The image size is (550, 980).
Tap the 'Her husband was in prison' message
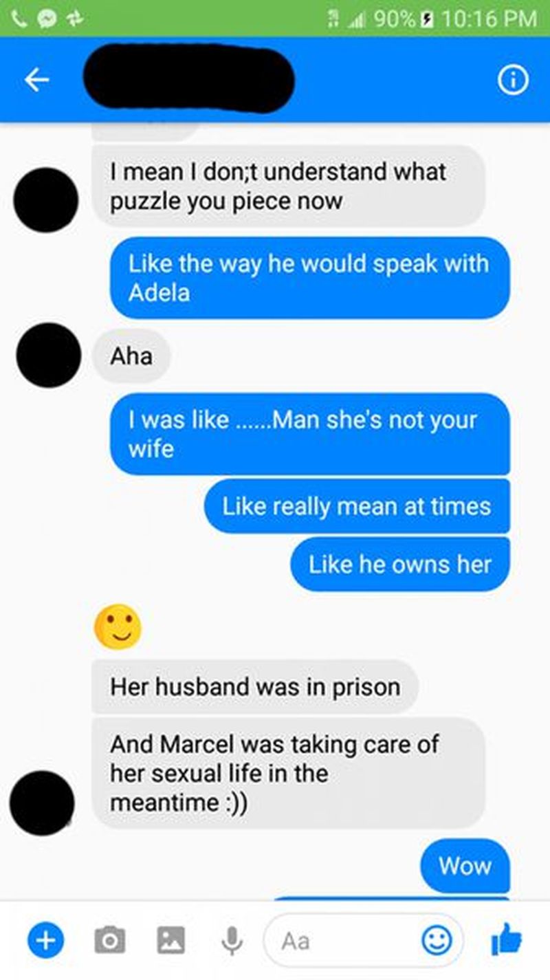(255, 686)
